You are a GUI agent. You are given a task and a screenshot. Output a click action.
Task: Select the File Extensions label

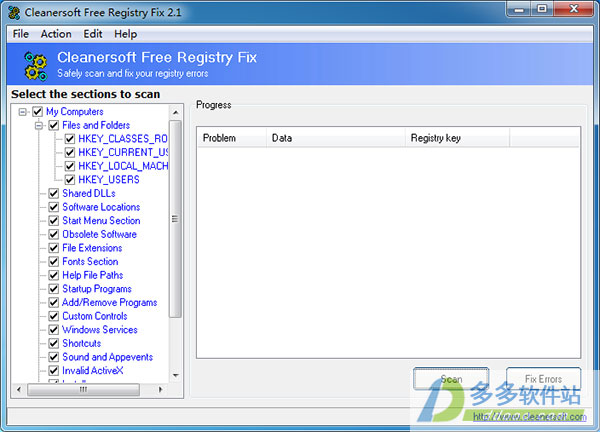tap(92, 248)
